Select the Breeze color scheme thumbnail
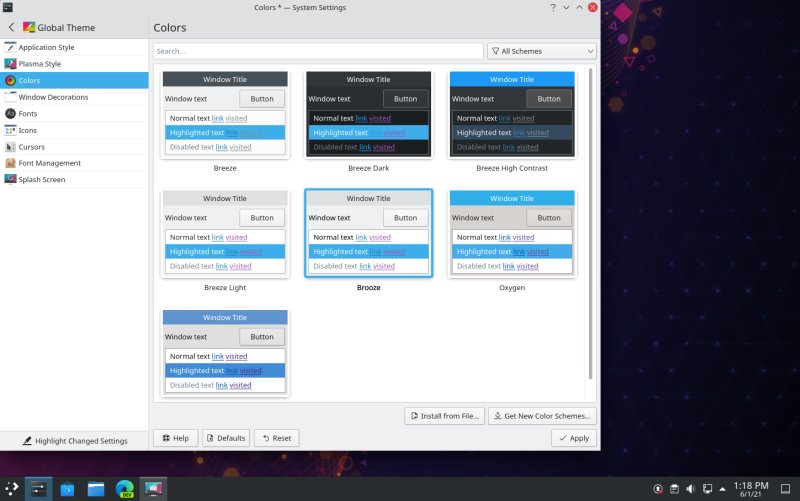Image resolution: width=800 pixels, height=501 pixels. tap(225, 114)
